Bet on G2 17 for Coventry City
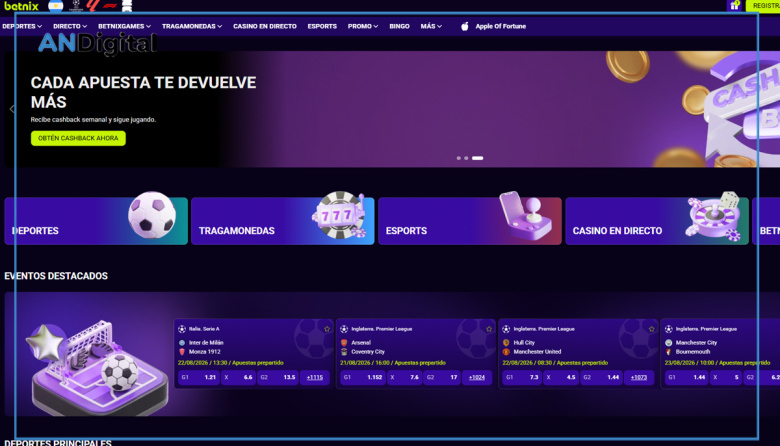Image resolution: width=780 pixels, height=446 pixels. pos(442,377)
